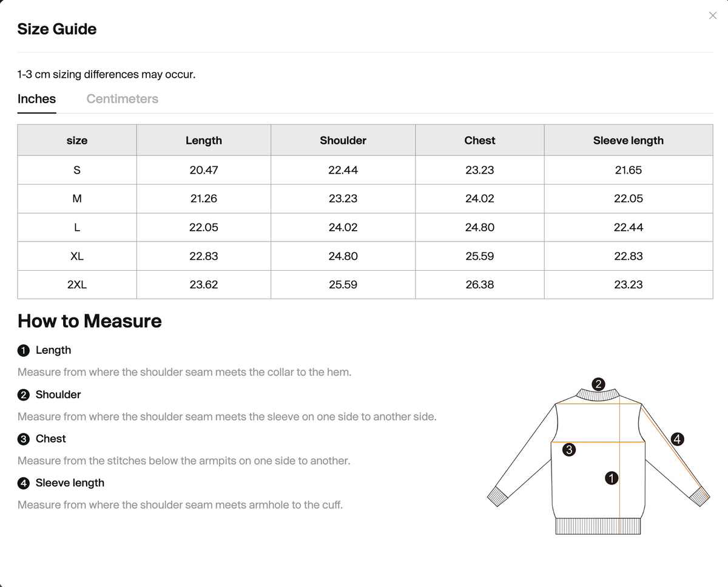
Task: Click the Shoulder column header
Action: tap(343, 140)
